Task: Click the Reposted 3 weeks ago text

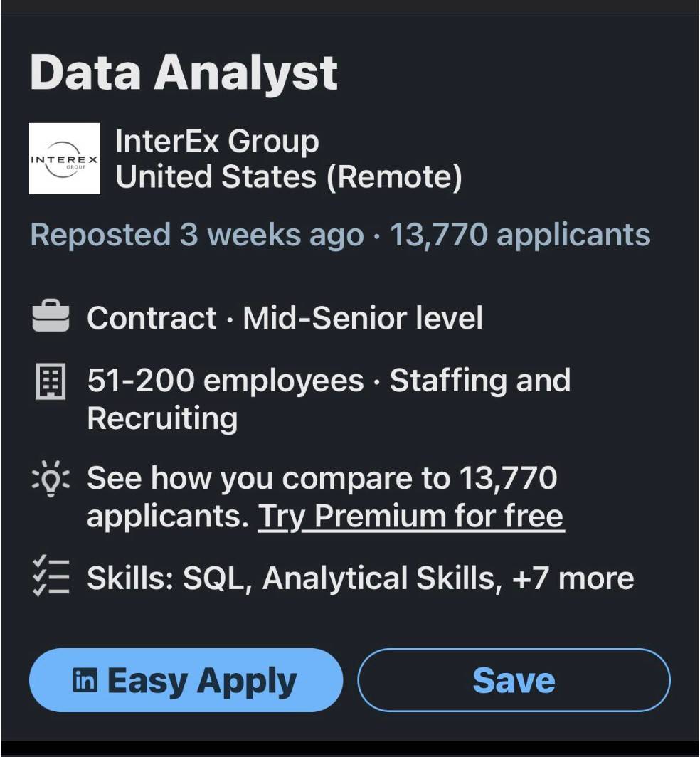Action: point(197,235)
